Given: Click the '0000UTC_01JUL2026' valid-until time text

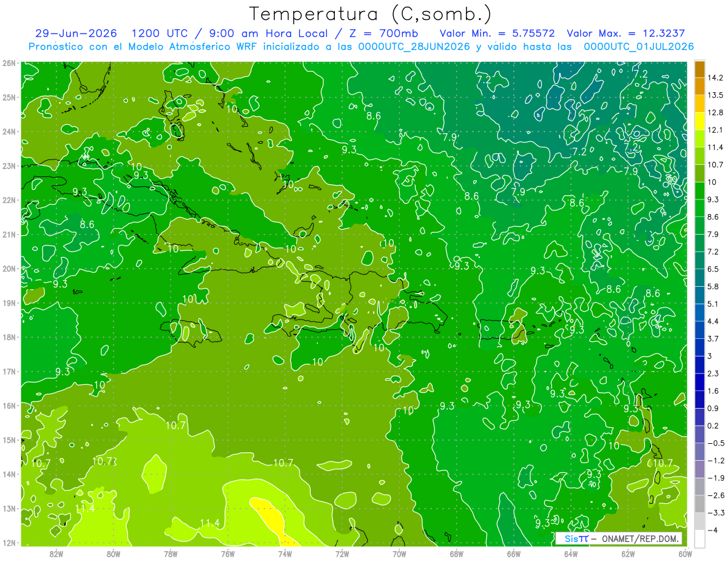Looking at the screenshot, I should tap(639, 46).
